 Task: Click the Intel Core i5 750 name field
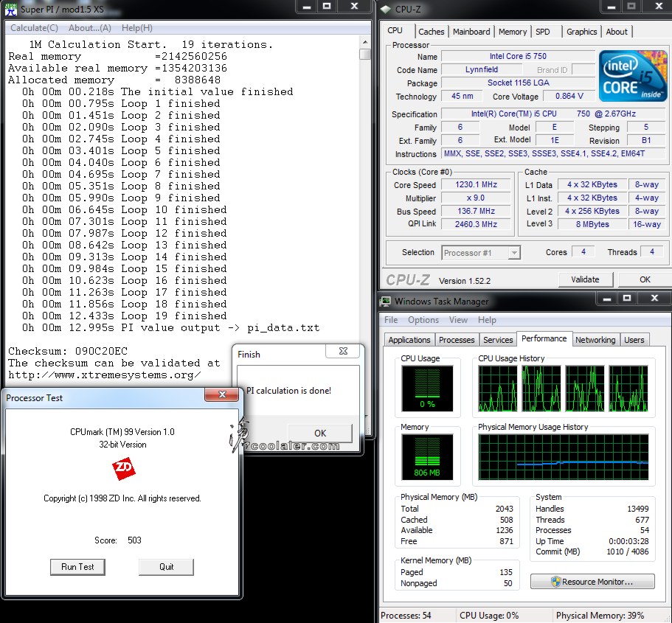(x=518, y=56)
